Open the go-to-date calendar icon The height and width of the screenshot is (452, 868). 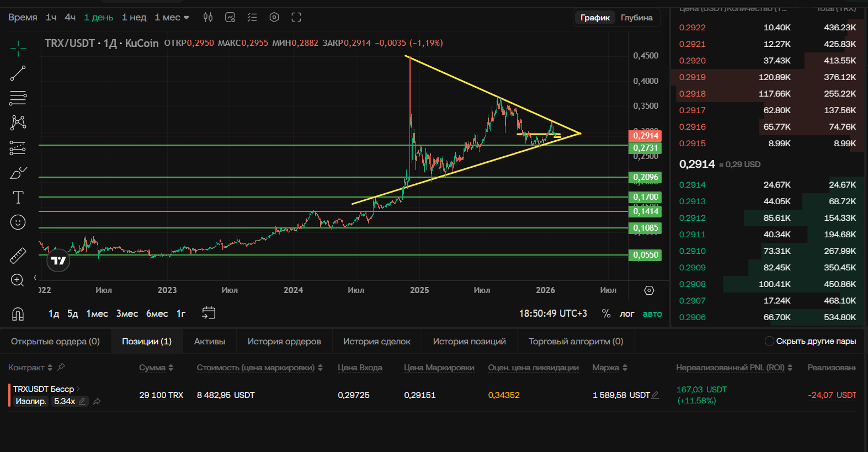[x=209, y=313]
